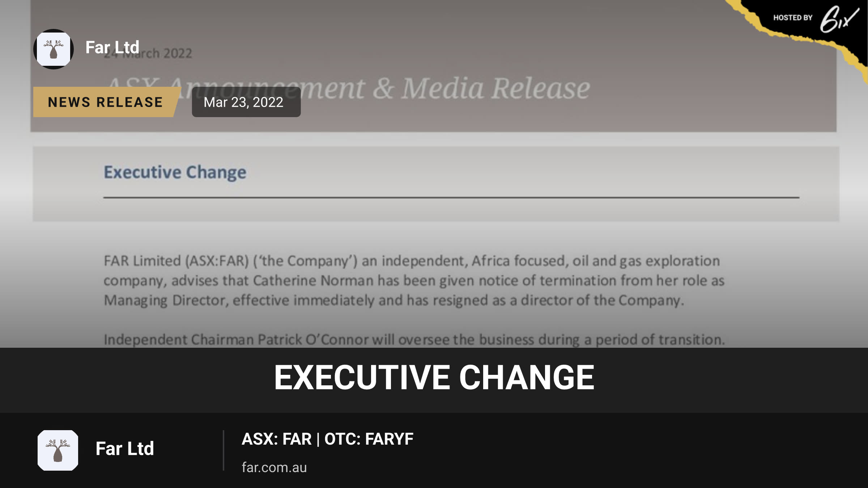Click the HOSTED BY label
868x488 pixels.
[x=793, y=18]
